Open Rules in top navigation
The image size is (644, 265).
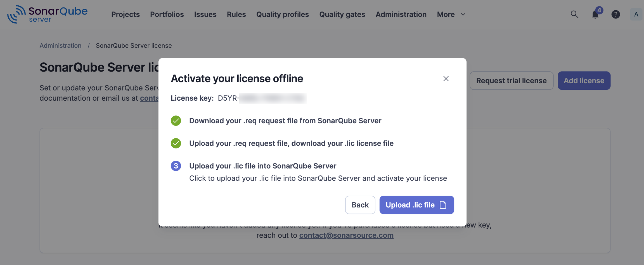236,14
